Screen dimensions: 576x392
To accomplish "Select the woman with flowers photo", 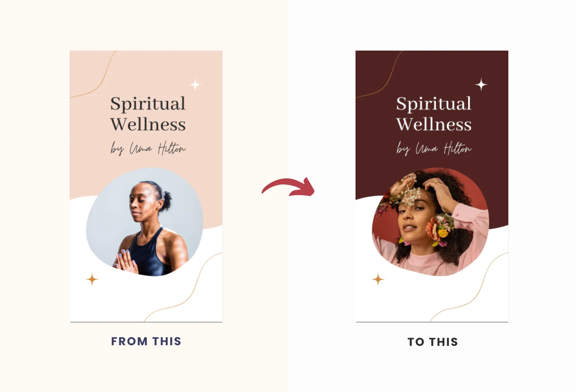I will tap(430, 222).
